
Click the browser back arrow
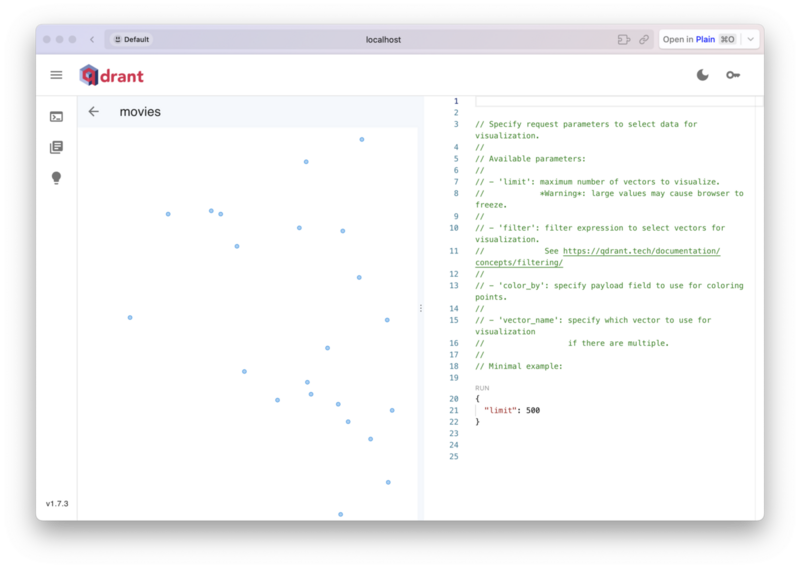click(x=92, y=39)
